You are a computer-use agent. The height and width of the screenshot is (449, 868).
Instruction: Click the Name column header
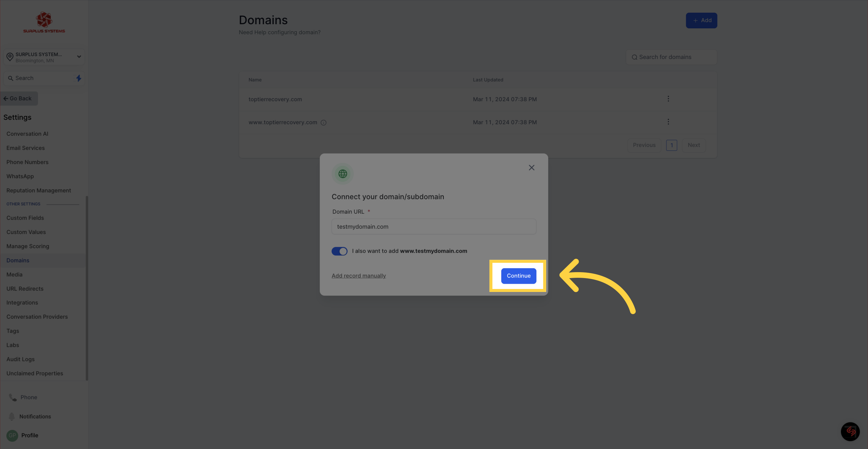click(x=255, y=80)
